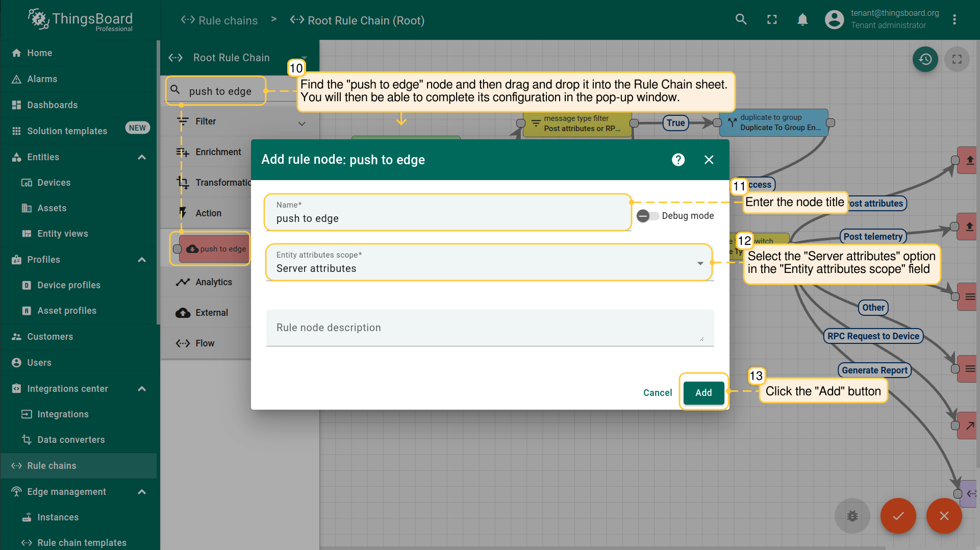Open Device profiles in the sidebar
This screenshot has width=980, height=550.
(x=69, y=285)
